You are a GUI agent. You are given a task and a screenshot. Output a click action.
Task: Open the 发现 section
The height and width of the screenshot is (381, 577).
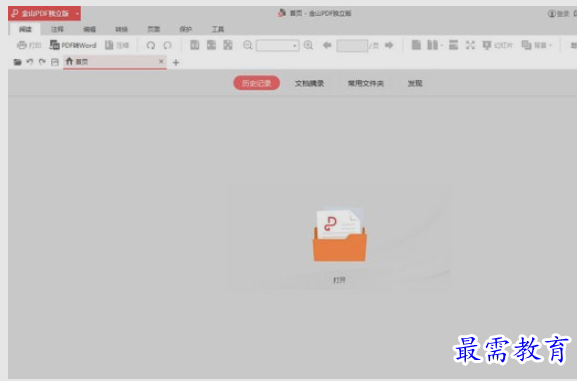(415, 84)
